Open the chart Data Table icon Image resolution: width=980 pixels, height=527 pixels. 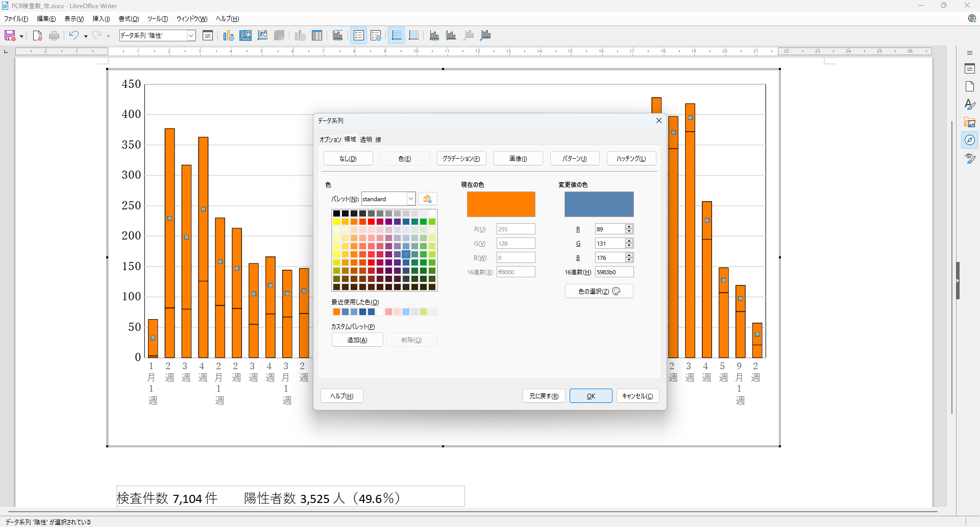coord(317,36)
